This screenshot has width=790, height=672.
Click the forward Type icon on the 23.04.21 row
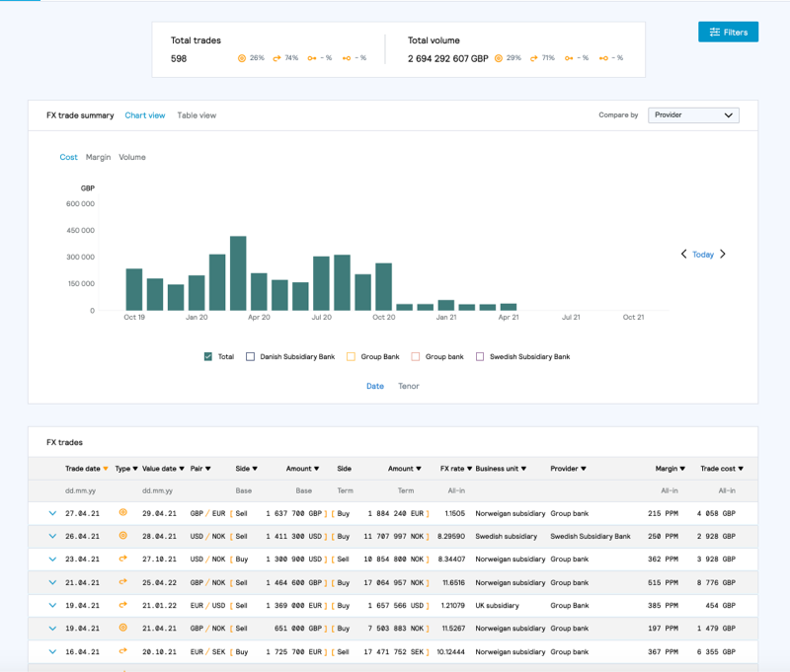point(123,559)
